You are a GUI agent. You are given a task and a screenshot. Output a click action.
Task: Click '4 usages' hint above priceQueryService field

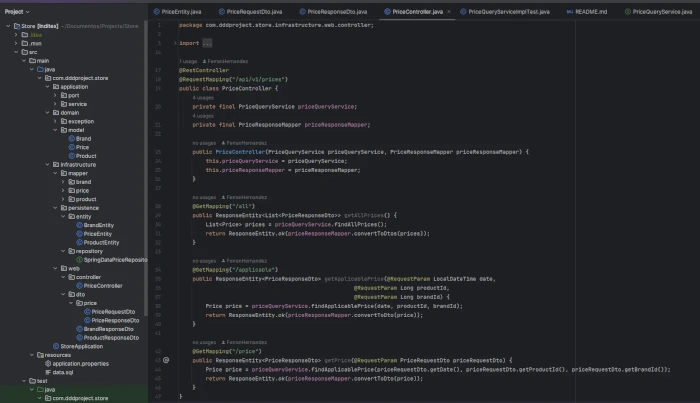click(x=203, y=97)
